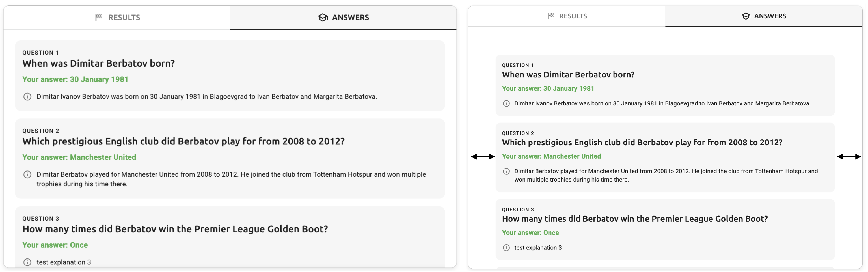
Task: Click the info icon beside the right panel's Manchester United explanation
Action: coord(506,171)
